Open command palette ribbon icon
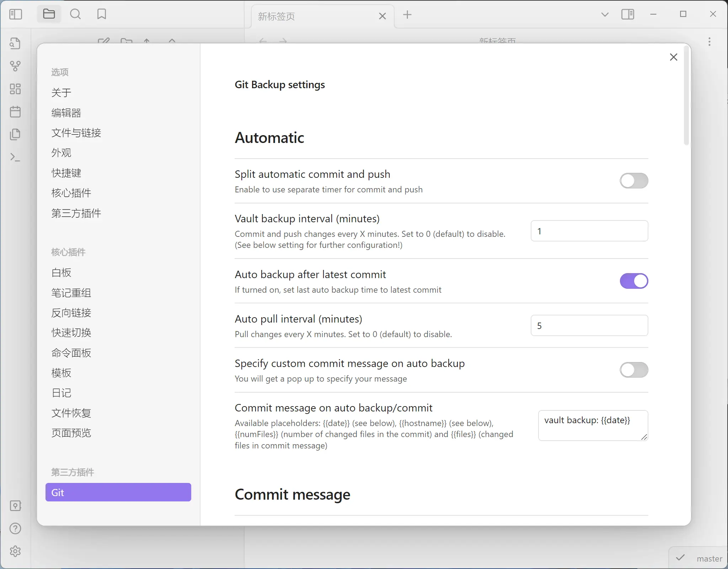 click(x=15, y=157)
